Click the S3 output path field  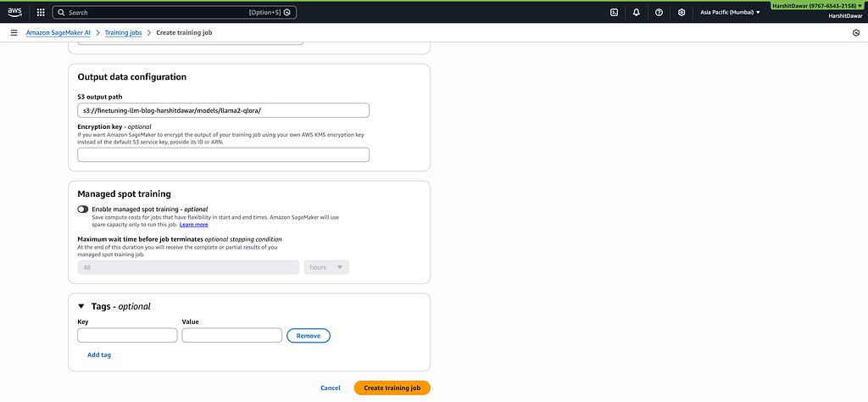click(x=223, y=110)
